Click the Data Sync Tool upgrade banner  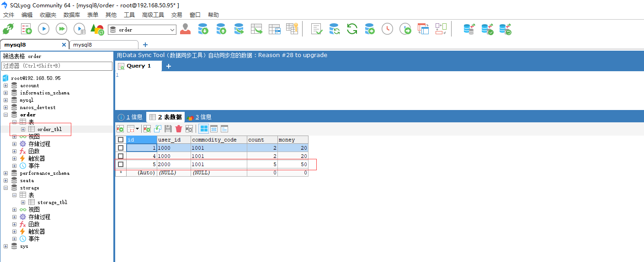pos(222,55)
